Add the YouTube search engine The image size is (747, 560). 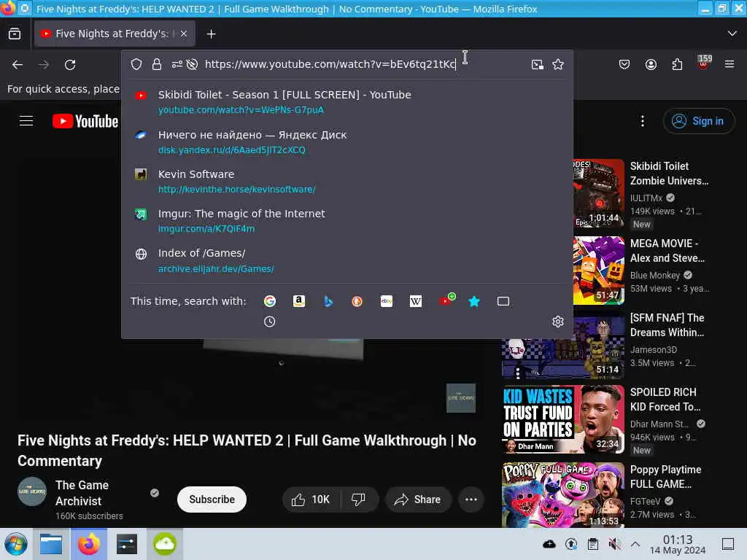pyautogui.click(x=446, y=300)
